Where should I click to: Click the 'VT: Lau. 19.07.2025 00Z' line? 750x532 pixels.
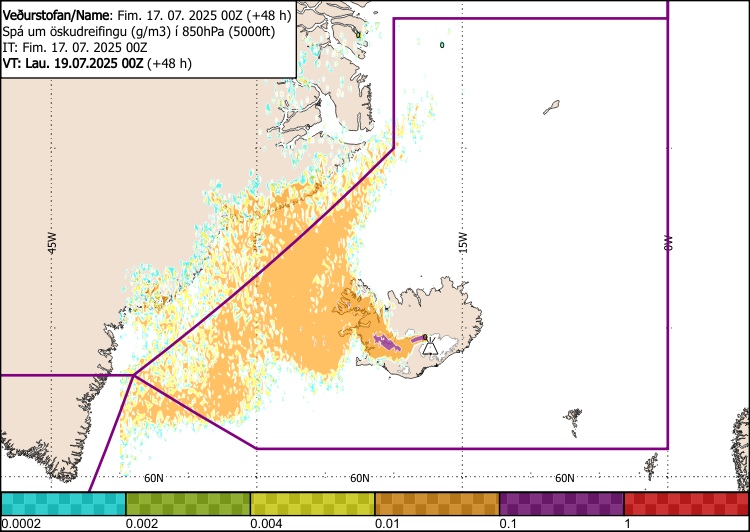(x=97, y=64)
